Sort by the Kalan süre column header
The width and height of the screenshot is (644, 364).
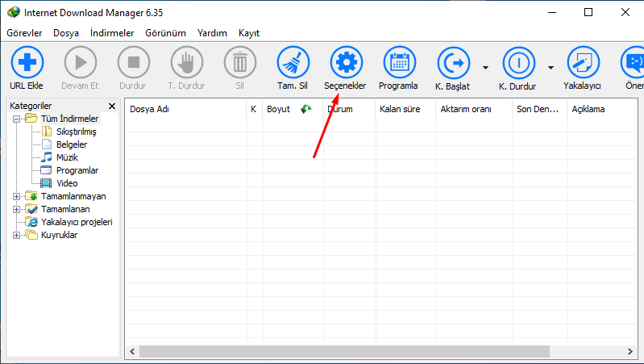[405, 109]
